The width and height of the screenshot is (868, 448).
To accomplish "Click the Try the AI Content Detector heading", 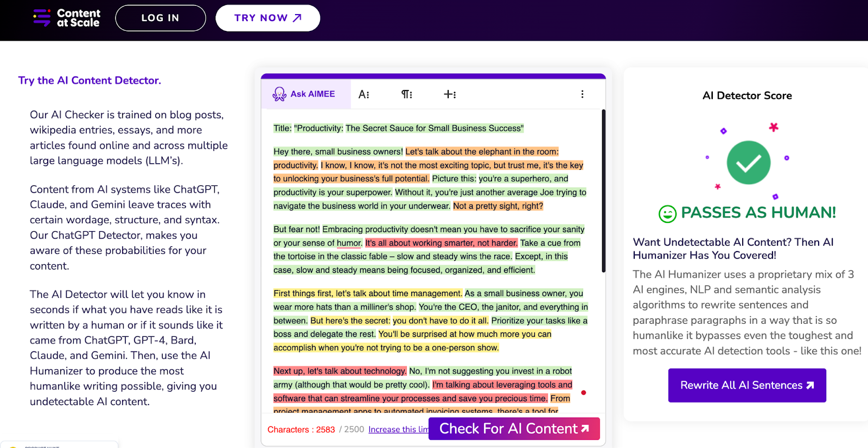I will click(90, 80).
